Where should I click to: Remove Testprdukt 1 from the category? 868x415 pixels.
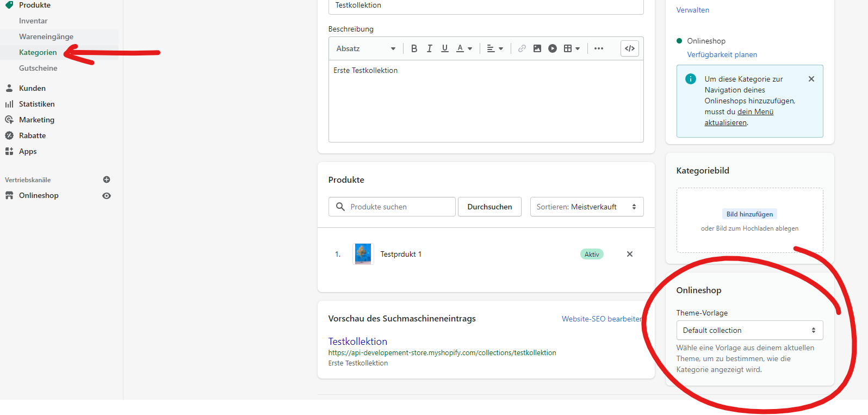pos(630,254)
